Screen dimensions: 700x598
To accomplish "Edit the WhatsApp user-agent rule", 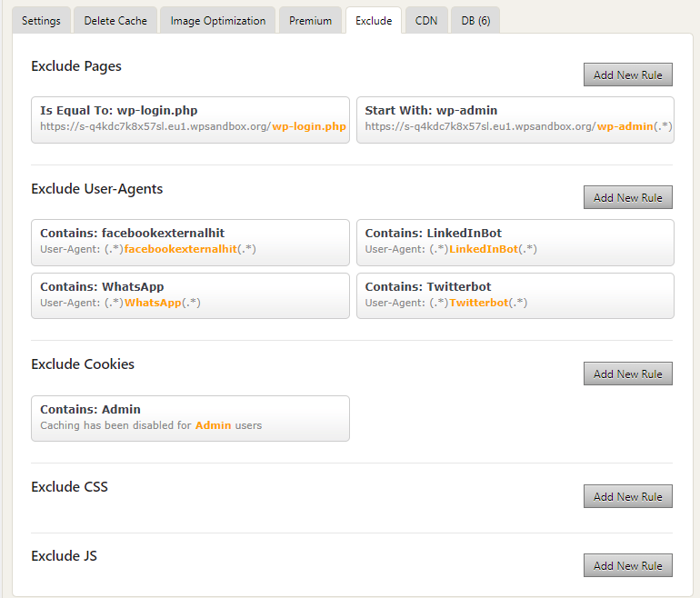I will 190,296.
